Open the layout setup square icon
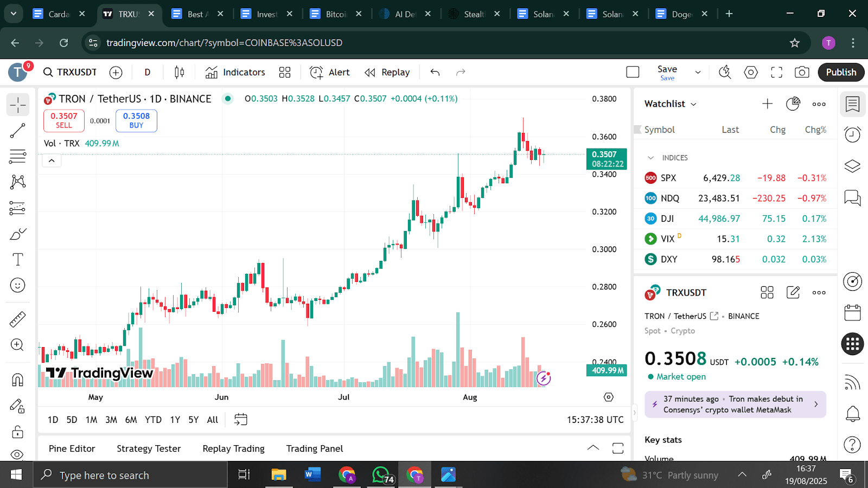868x488 pixels. coord(633,72)
